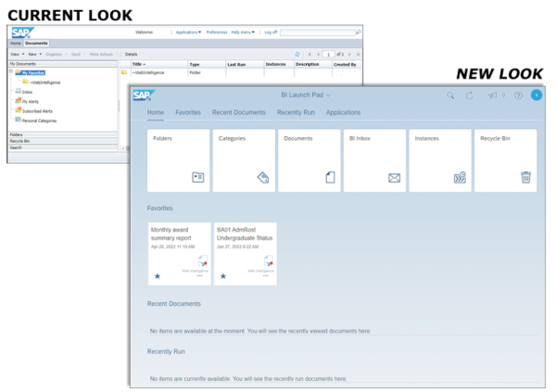Image resolution: width=556 pixels, height=392 pixels.
Task: Open the More Actions dropdown in old toolbar
Action: [x=104, y=55]
